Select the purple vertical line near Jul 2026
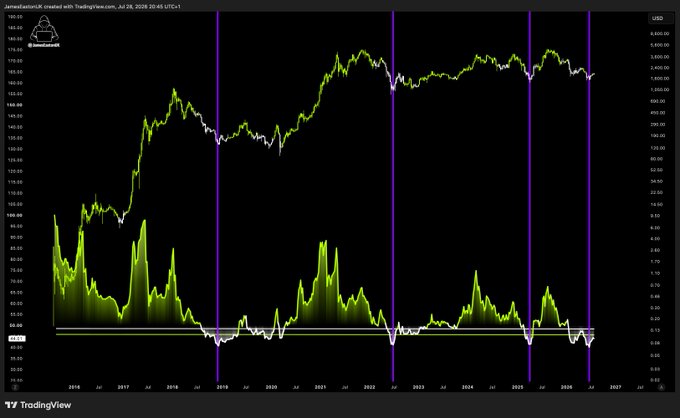 click(x=589, y=196)
